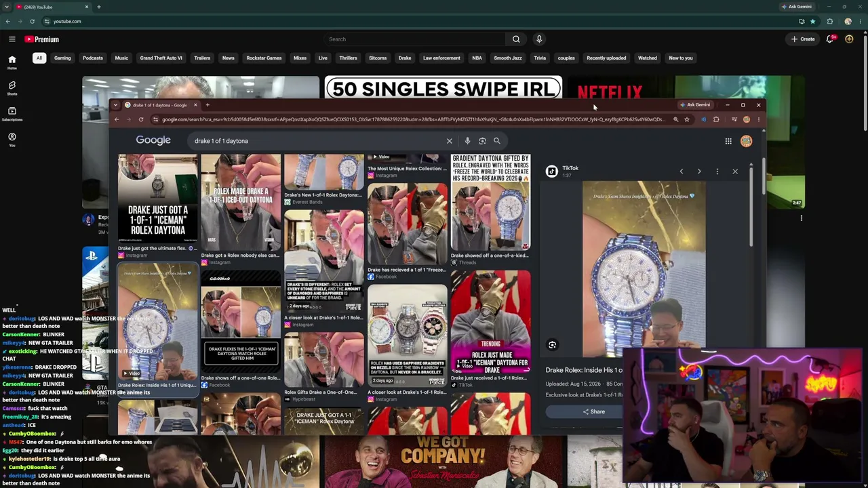Bookmark the Google search page with the star
Viewport: 868px width, 488px height.
[687, 120]
